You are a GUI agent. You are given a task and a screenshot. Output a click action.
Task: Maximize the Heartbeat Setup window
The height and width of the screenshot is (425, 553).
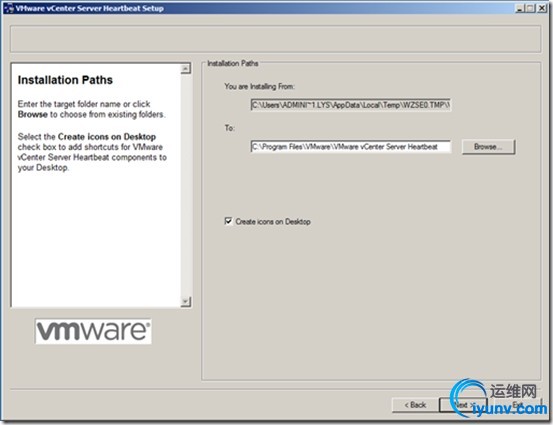(530, 8)
